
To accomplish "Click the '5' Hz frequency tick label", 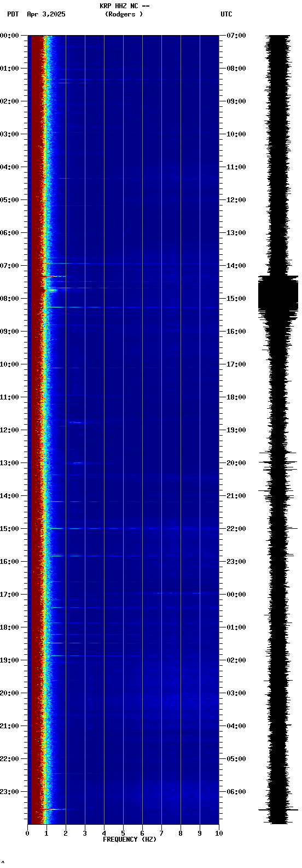I will pyautogui.click(x=123, y=833).
